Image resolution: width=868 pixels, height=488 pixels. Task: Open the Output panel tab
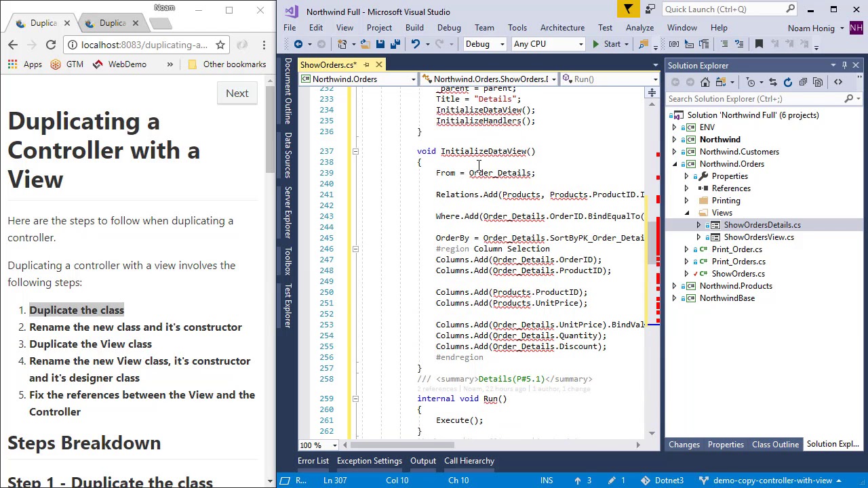click(x=423, y=461)
